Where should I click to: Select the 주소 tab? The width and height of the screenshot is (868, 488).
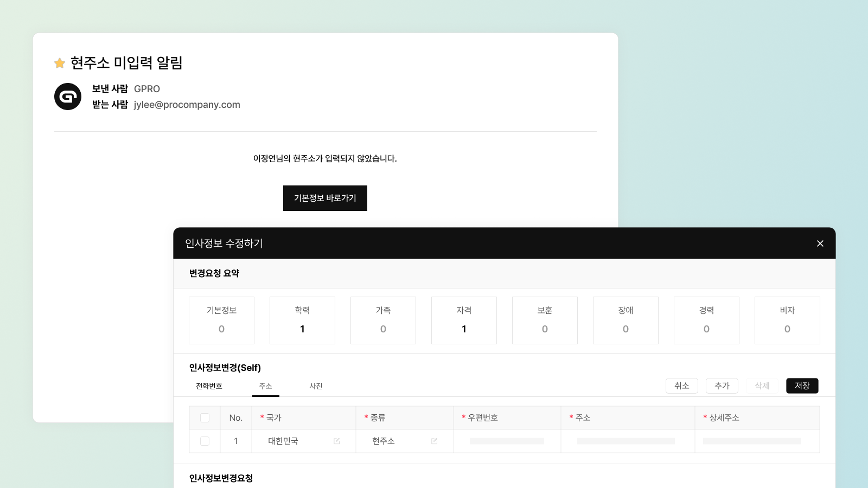(x=265, y=386)
